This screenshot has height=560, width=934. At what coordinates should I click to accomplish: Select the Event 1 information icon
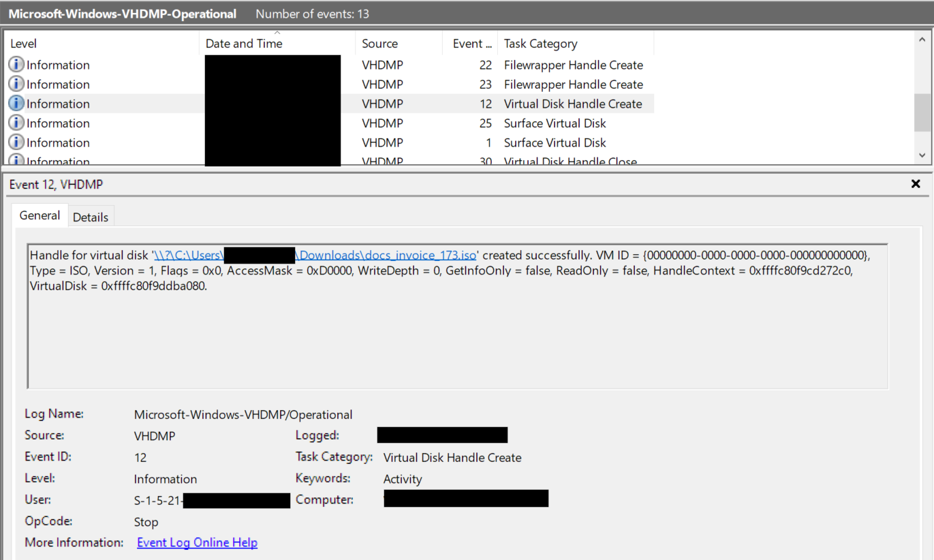click(x=16, y=142)
